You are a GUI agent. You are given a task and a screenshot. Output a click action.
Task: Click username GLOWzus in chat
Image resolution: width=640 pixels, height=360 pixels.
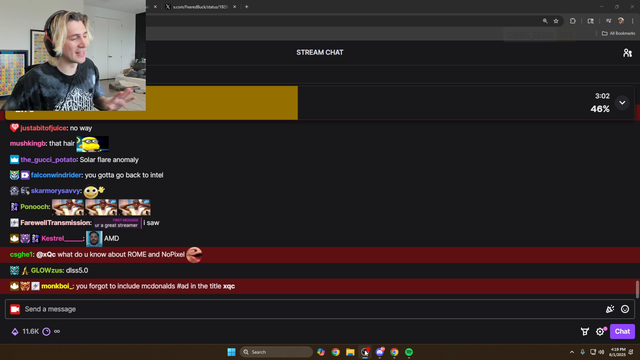[x=47, y=270]
